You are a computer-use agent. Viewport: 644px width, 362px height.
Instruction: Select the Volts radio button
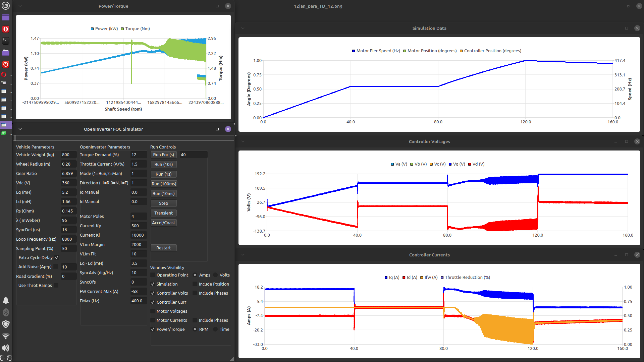click(x=216, y=275)
